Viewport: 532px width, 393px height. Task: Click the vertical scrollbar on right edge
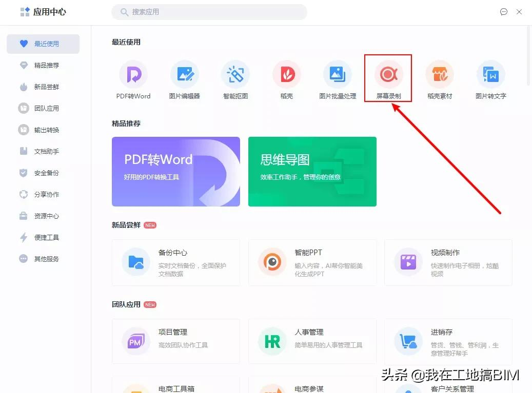tap(528, 56)
